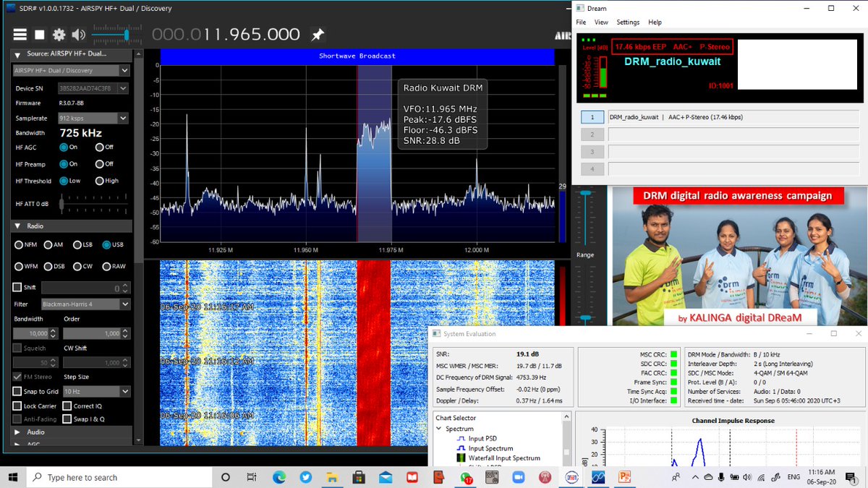Enable Snap to Grid checkbox
868x488 pixels.
click(x=17, y=391)
